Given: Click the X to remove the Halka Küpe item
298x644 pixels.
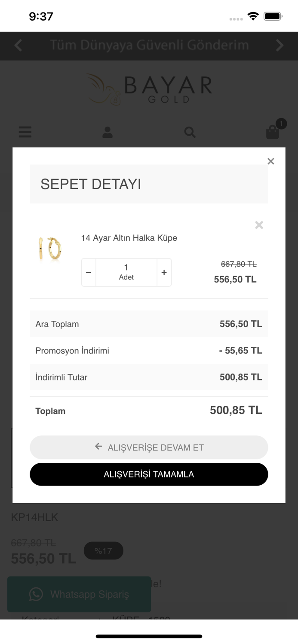Looking at the screenshot, I should [259, 225].
